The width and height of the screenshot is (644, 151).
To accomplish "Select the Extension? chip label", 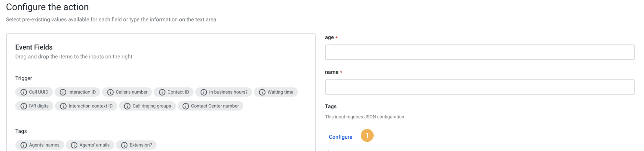I will pos(141,145).
